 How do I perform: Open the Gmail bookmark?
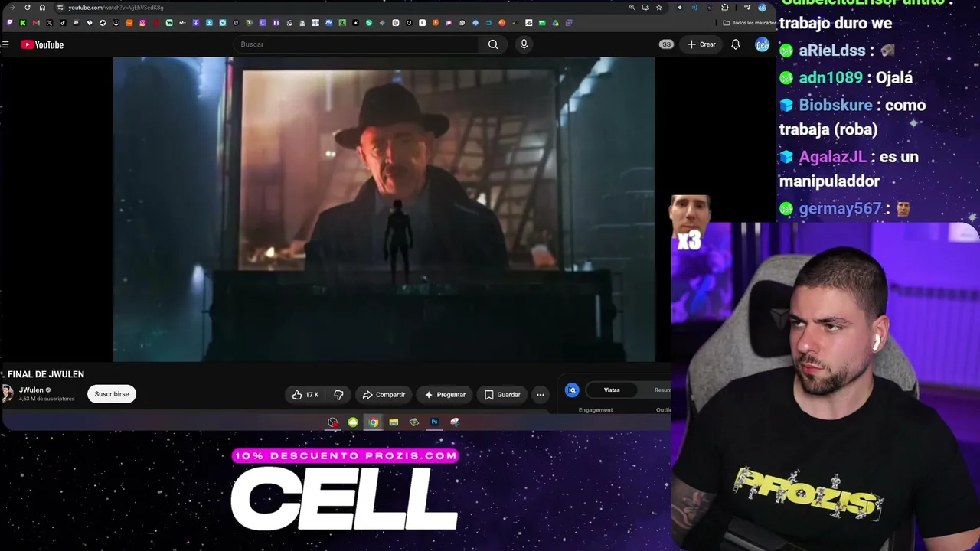click(36, 23)
